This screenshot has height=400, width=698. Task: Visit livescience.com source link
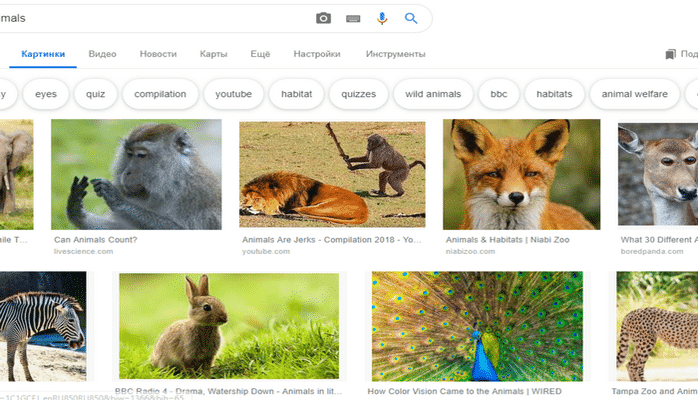tap(83, 251)
